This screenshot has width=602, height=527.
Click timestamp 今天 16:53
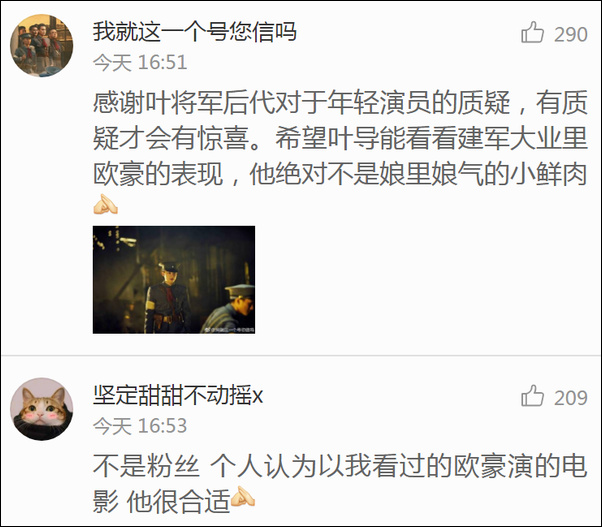coord(140,426)
